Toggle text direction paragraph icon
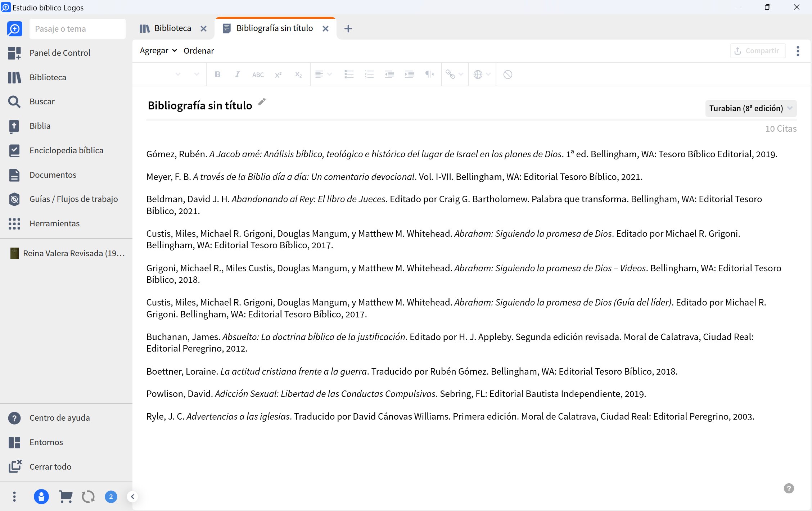The image size is (812, 511). (429, 74)
